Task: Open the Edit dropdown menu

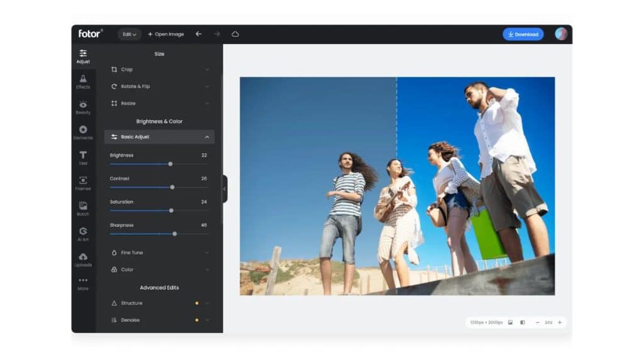Action: tap(130, 34)
